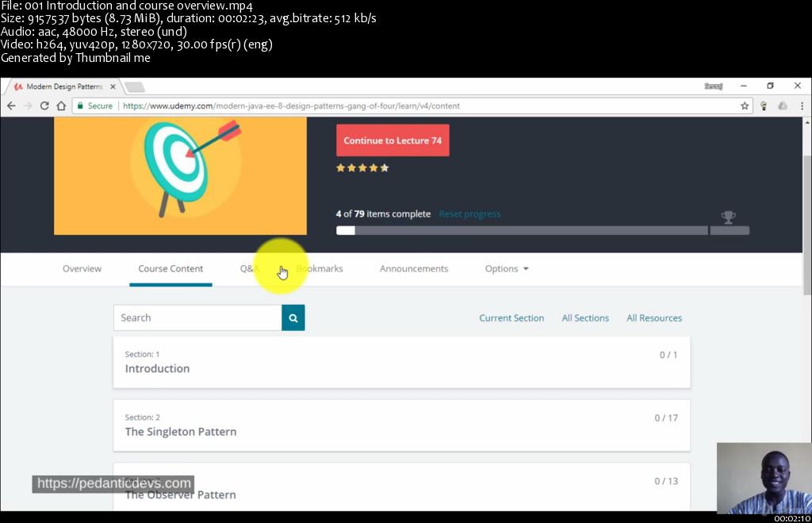The width and height of the screenshot is (812, 523).
Task: Go to the Announcements tab
Action: pos(414,268)
